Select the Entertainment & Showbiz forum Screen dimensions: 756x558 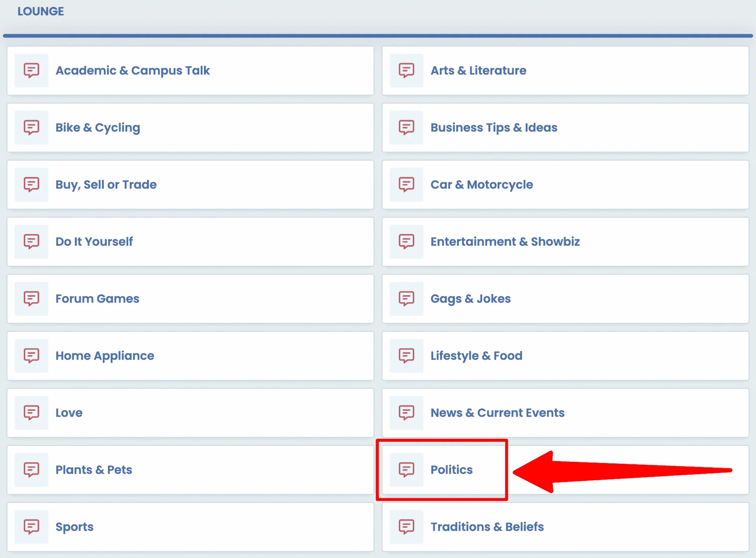505,242
